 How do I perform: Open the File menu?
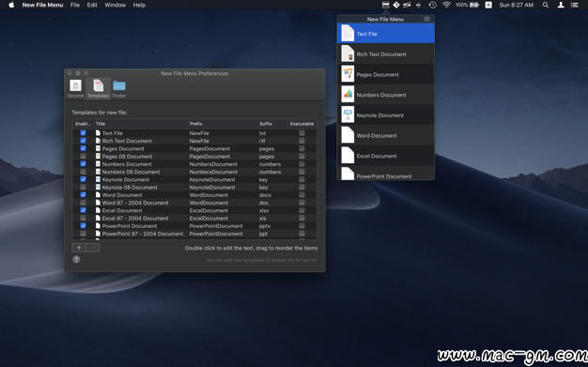point(75,5)
